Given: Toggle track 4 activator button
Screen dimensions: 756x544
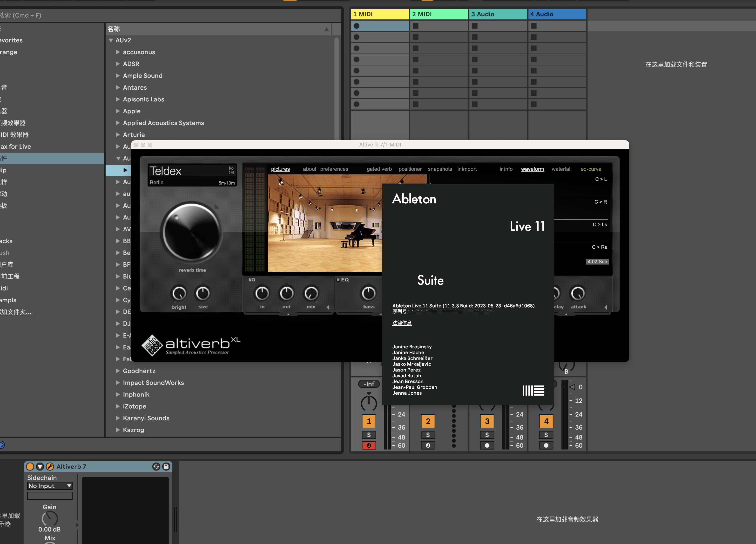Looking at the screenshot, I should tap(546, 421).
